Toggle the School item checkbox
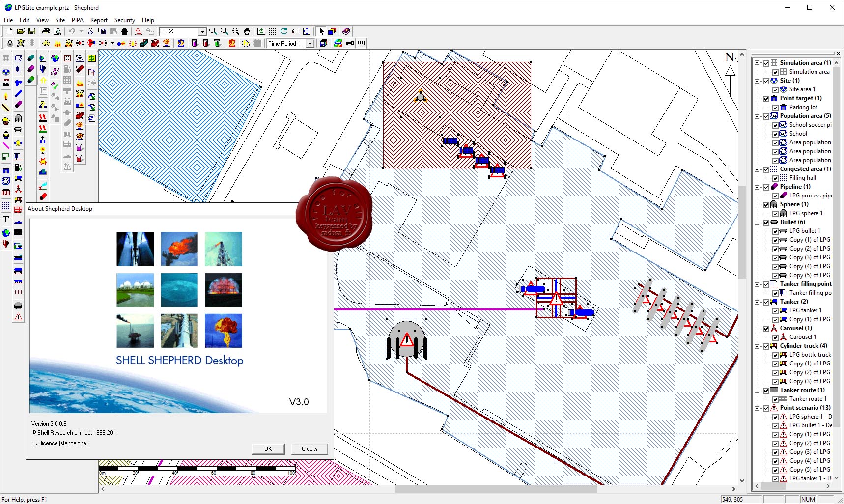The height and width of the screenshot is (504, 844). [x=775, y=134]
